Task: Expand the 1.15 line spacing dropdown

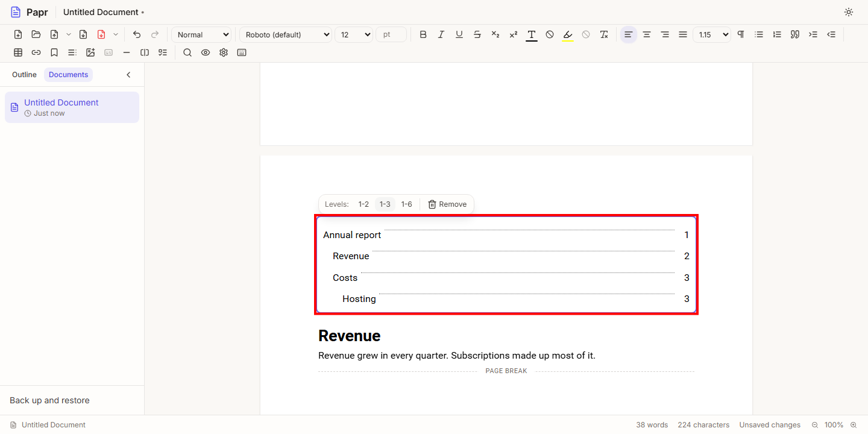Action: coord(711,34)
